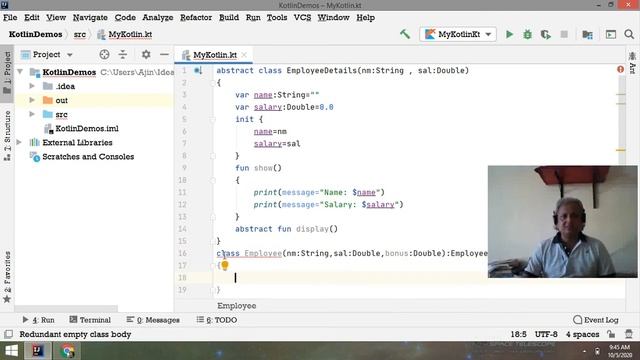Image resolution: width=640 pixels, height=360 pixels.
Task: Run MyKotlinKt with the green play button
Action: pyautogui.click(x=509, y=34)
